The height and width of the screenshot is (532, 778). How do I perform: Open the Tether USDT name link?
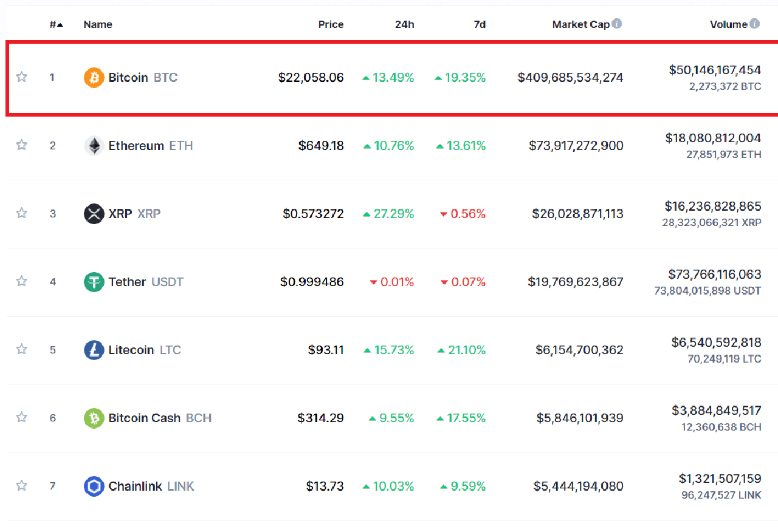(146, 282)
